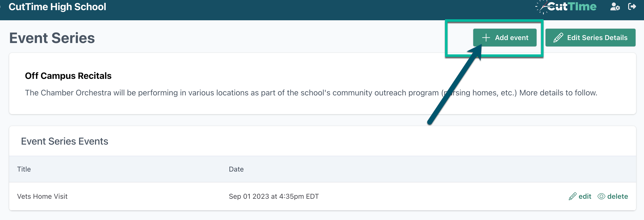Delete the Vets Home Visit event
The image size is (644, 220).
(x=618, y=196)
